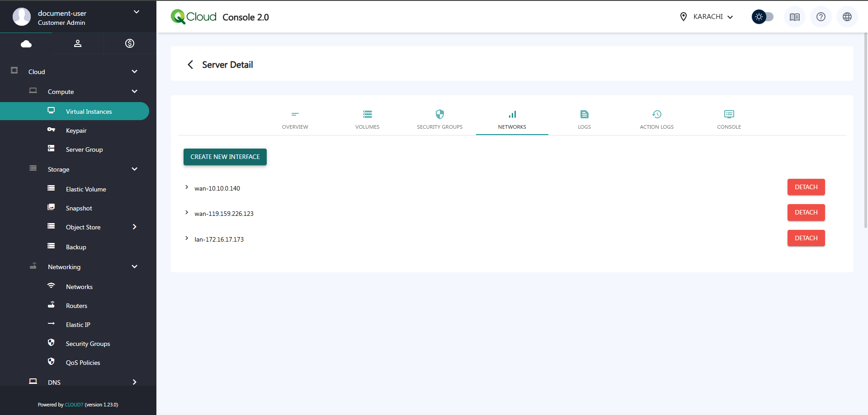Open the documentation book icon
The width and height of the screenshot is (868, 415).
click(x=794, y=17)
